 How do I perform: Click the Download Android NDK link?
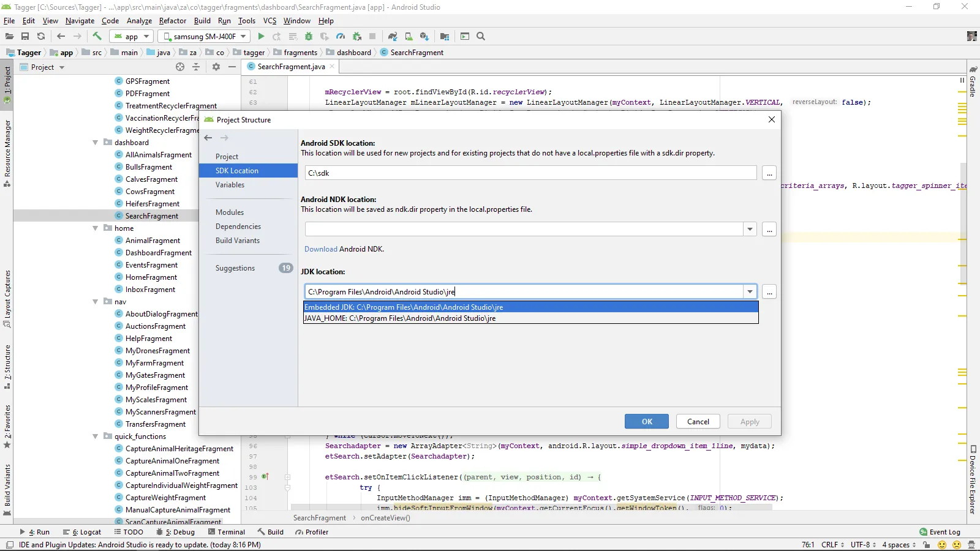point(321,249)
